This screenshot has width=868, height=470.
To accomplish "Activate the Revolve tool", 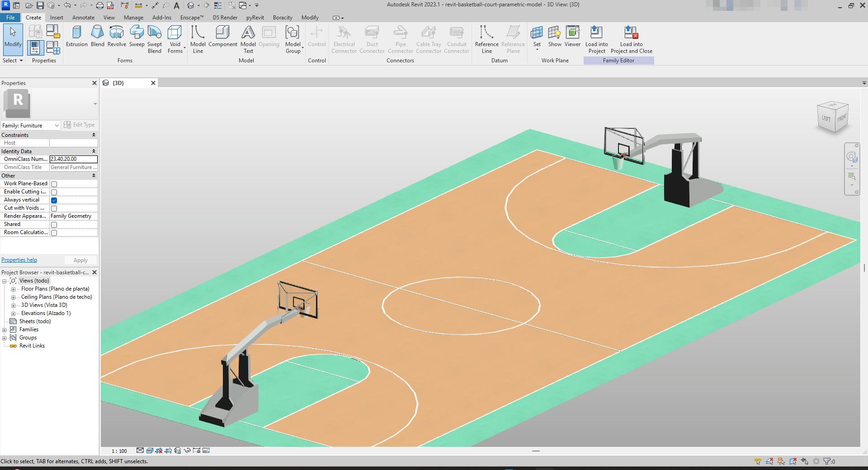I will tap(117, 36).
